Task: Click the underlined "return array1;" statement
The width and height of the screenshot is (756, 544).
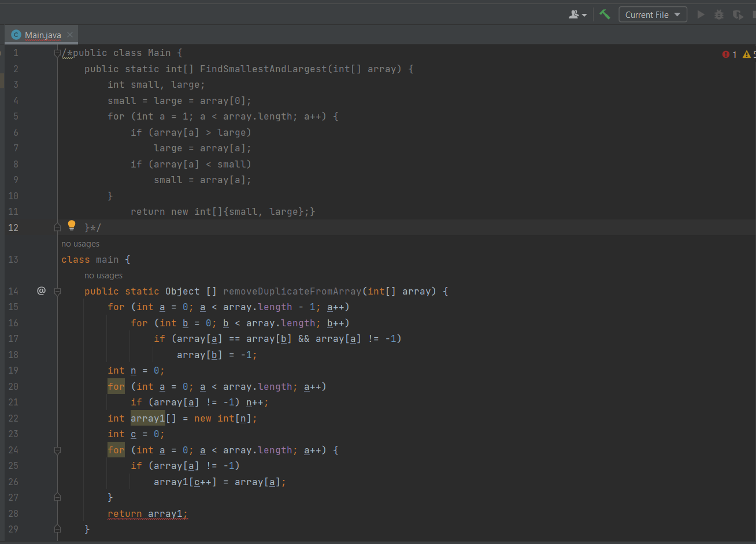Action: click(x=148, y=514)
